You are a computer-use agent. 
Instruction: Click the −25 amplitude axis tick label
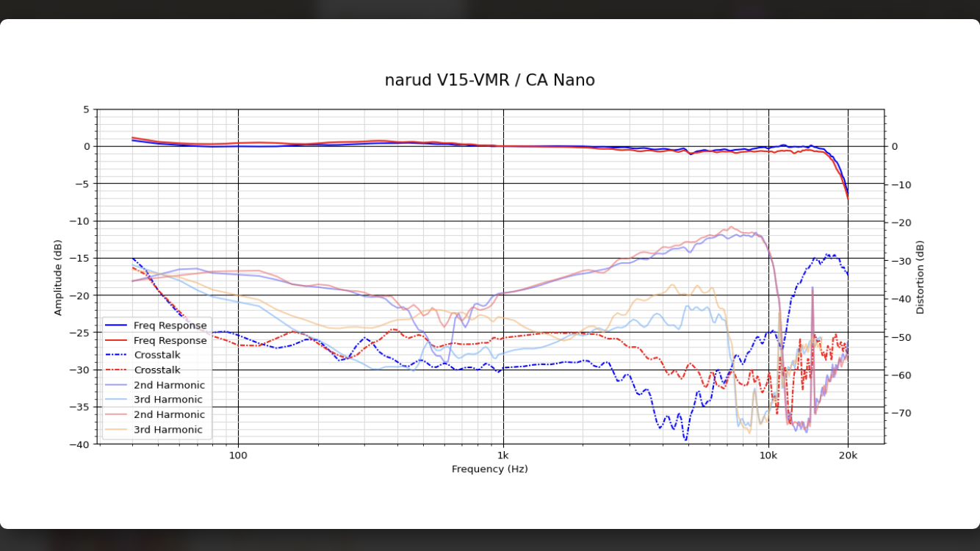[81, 333]
